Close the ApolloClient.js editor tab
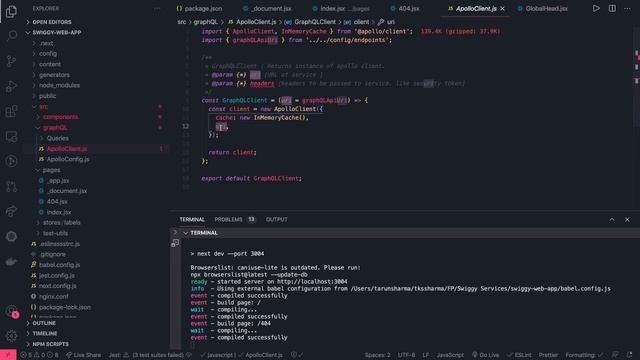 click(x=502, y=8)
